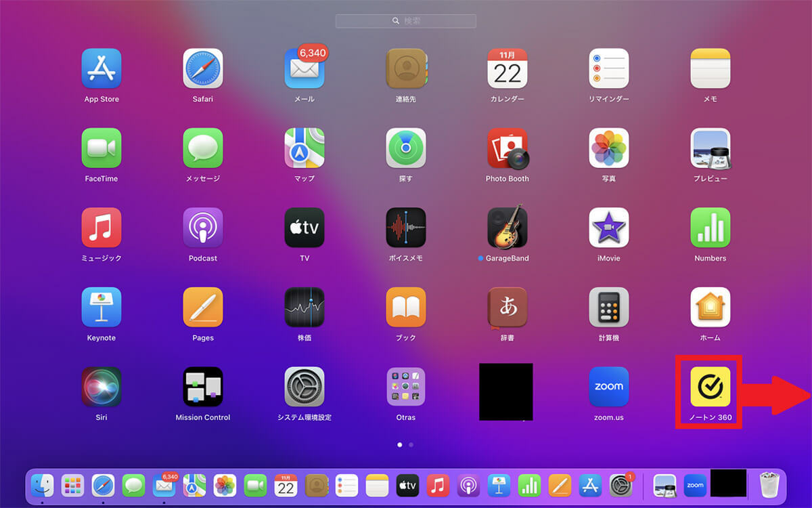Viewport: 812px width, 508px height.
Task: Launch zoom.us from the Launchpad grid
Action: (609, 387)
